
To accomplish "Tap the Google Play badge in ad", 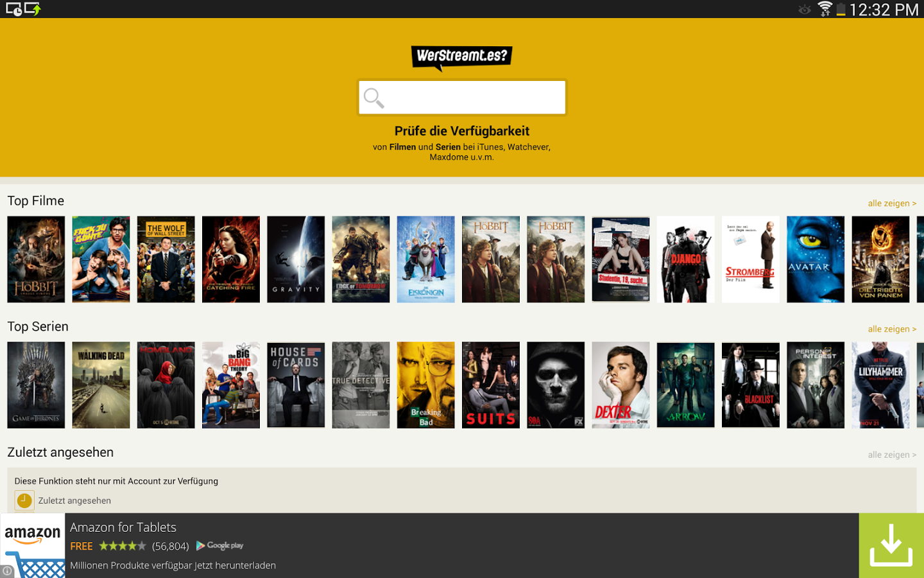I will click(x=219, y=546).
